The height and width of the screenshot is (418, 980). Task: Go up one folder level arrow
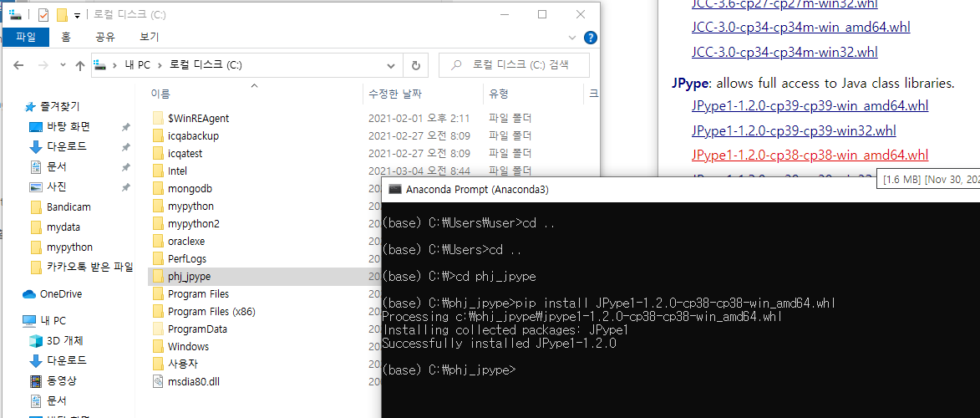pos(80,65)
